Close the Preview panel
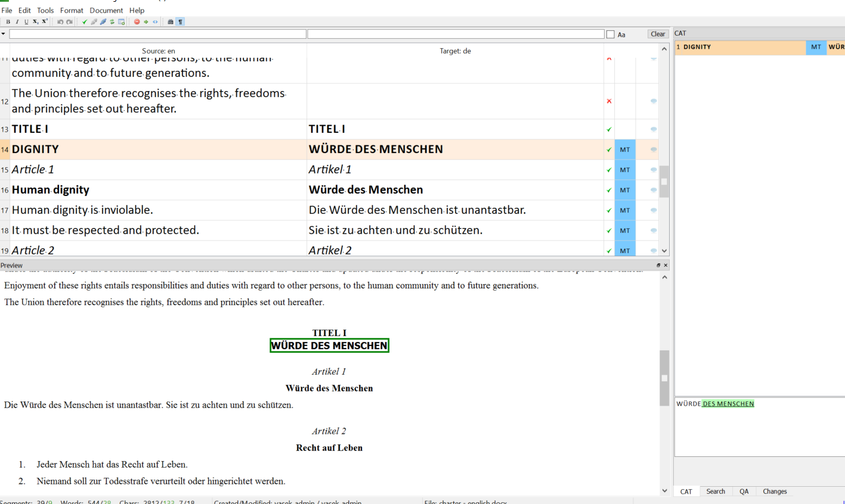Screen dimensions: 845x504 pyautogui.click(x=666, y=265)
